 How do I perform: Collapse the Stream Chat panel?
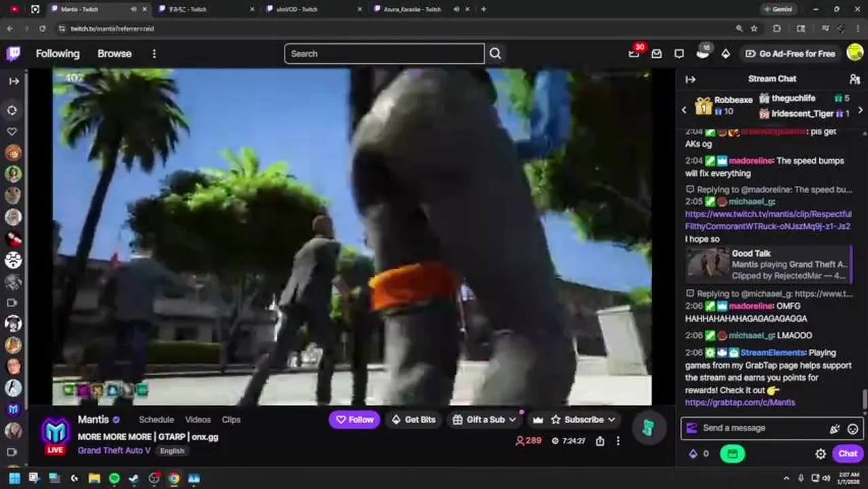point(691,79)
